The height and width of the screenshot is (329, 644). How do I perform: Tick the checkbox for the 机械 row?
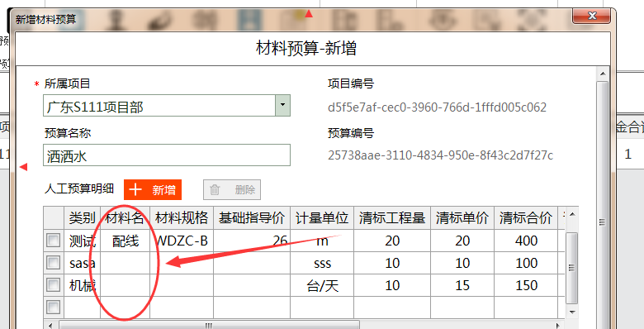(x=54, y=285)
